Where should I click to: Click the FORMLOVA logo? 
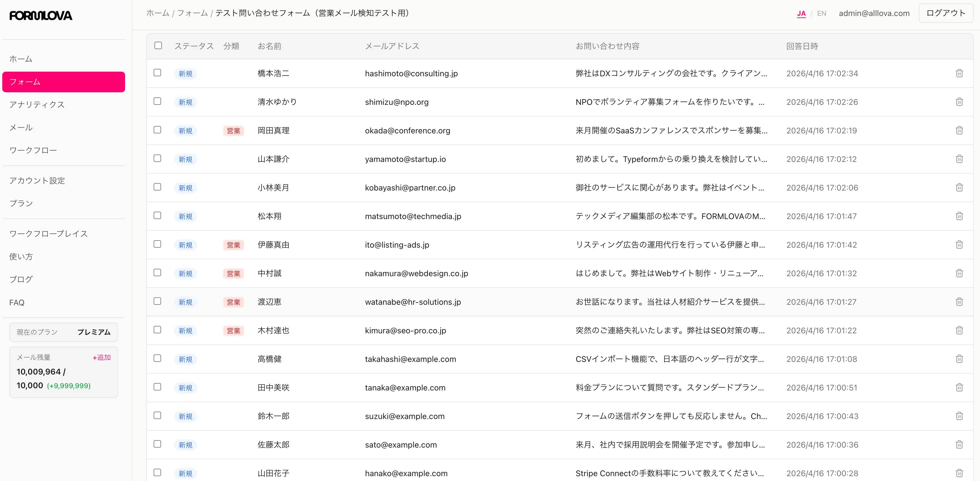pos(40,16)
